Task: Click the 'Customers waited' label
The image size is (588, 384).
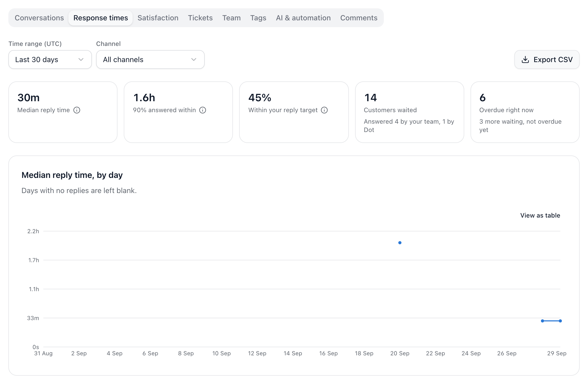Action: tap(390, 110)
